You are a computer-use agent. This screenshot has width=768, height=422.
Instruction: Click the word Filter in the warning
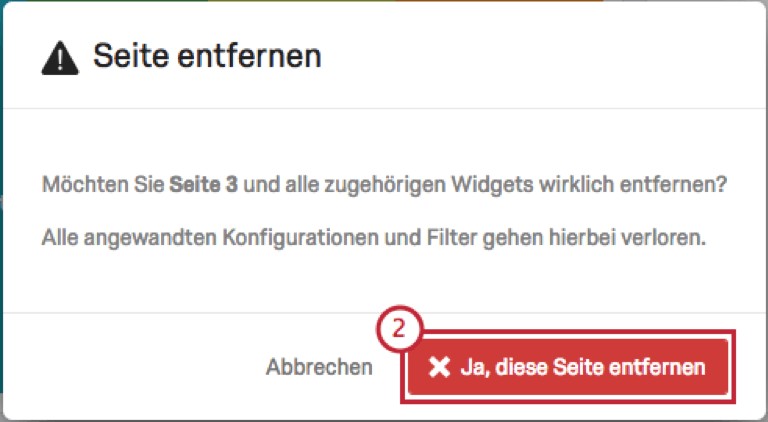pos(452,237)
